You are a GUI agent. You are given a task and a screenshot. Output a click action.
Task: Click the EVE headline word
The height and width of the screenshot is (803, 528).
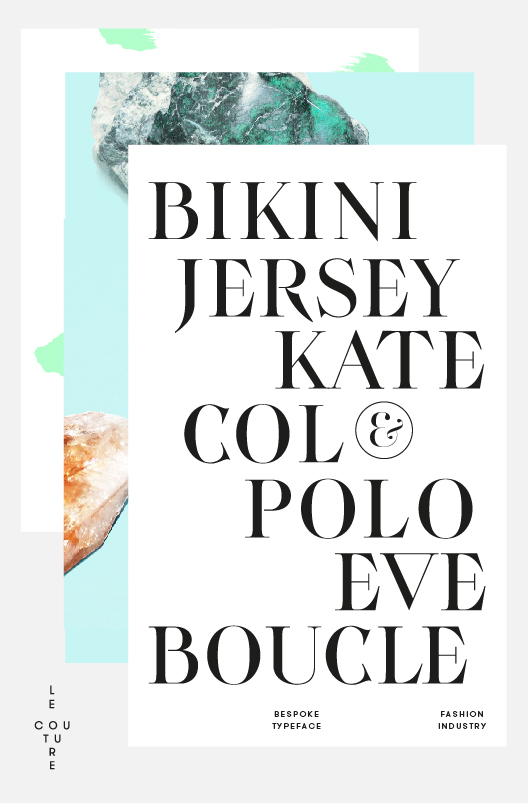coord(411,582)
